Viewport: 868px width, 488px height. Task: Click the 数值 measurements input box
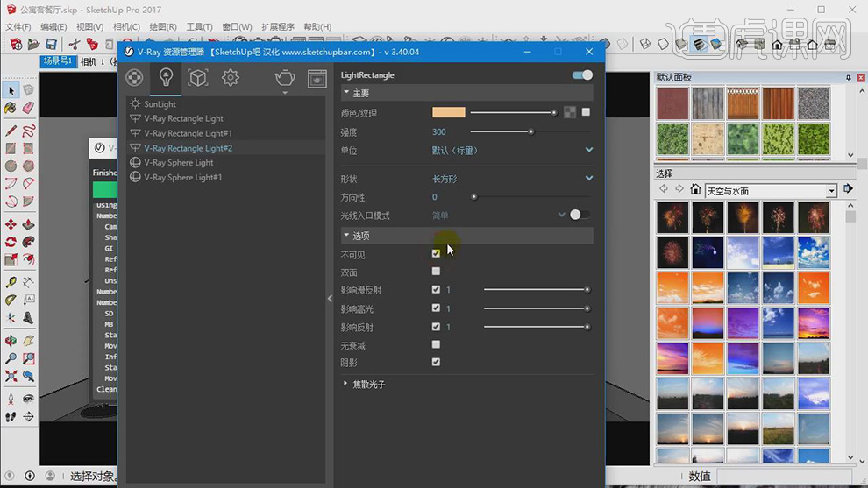(x=785, y=476)
